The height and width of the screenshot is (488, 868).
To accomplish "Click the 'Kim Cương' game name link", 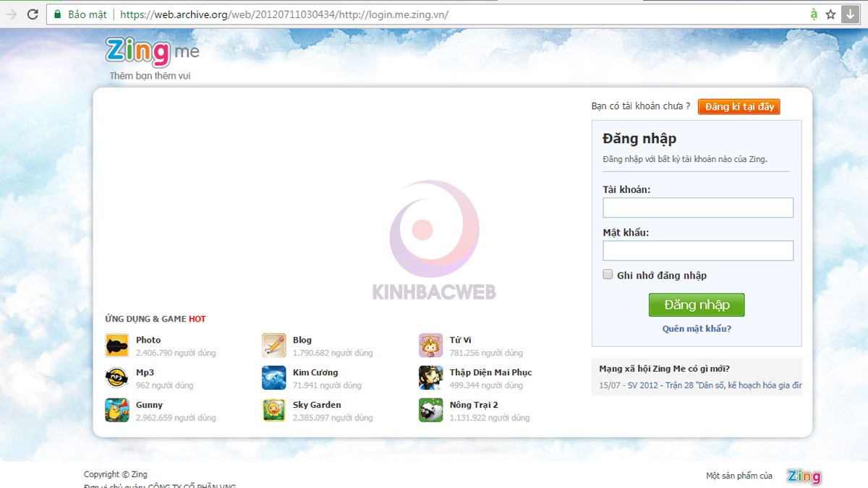I will [x=315, y=372].
